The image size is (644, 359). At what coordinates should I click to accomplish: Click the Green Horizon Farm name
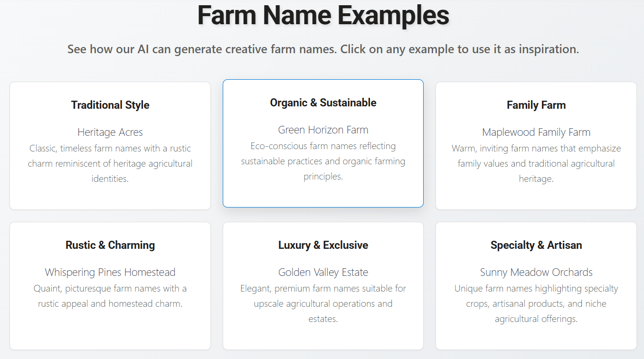pyautogui.click(x=323, y=130)
